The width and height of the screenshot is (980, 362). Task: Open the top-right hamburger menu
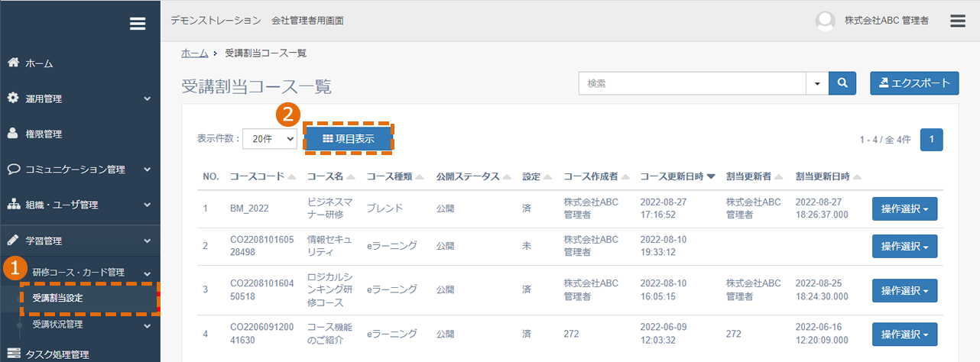click(958, 21)
